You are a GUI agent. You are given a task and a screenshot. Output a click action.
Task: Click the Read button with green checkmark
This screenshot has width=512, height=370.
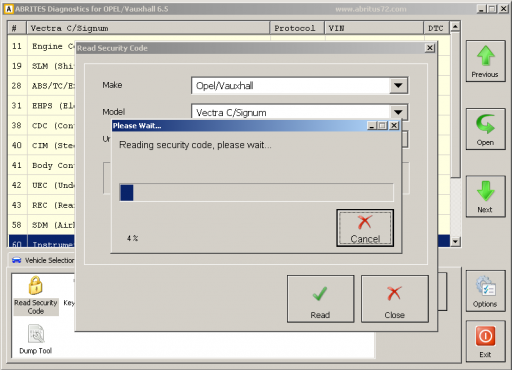pos(320,299)
